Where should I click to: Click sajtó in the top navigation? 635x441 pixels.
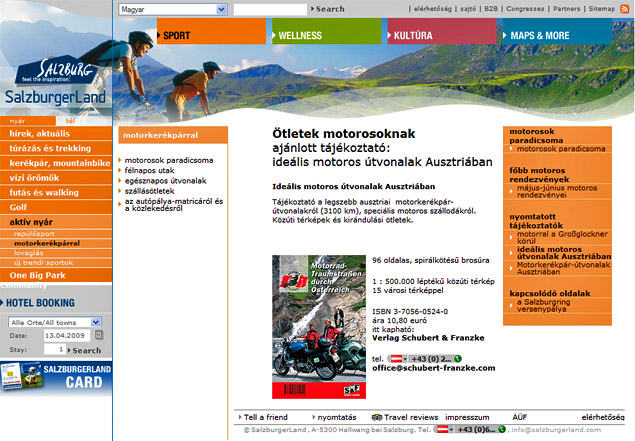pyautogui.click(x=468, y=9)
